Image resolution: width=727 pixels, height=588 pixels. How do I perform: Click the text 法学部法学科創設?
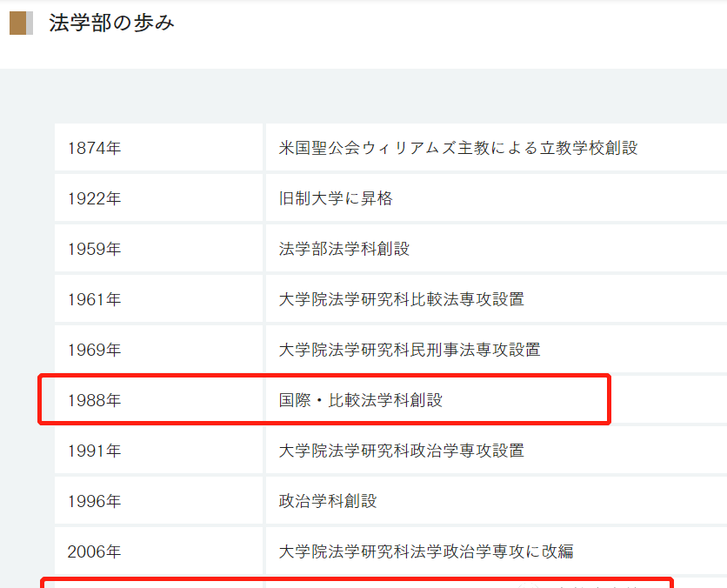click(344, 249)
